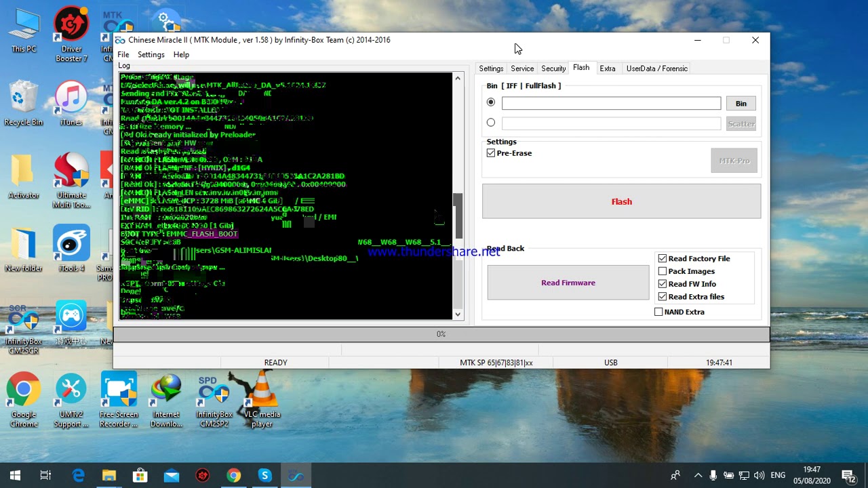The image size is (868, 488).
Task: Launch Free Screen Recorder shortcut
Action: click(119, 400)
